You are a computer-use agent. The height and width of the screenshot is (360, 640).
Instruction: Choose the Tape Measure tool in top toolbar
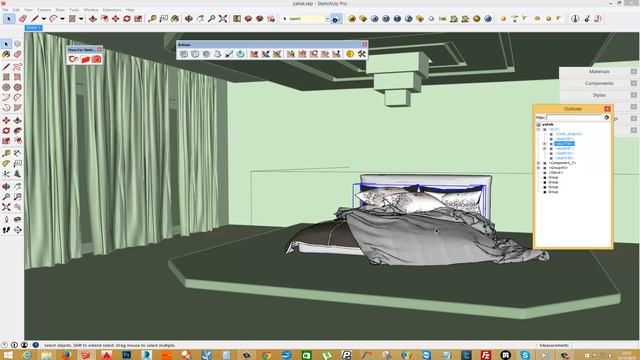click(x=152, y=19)
